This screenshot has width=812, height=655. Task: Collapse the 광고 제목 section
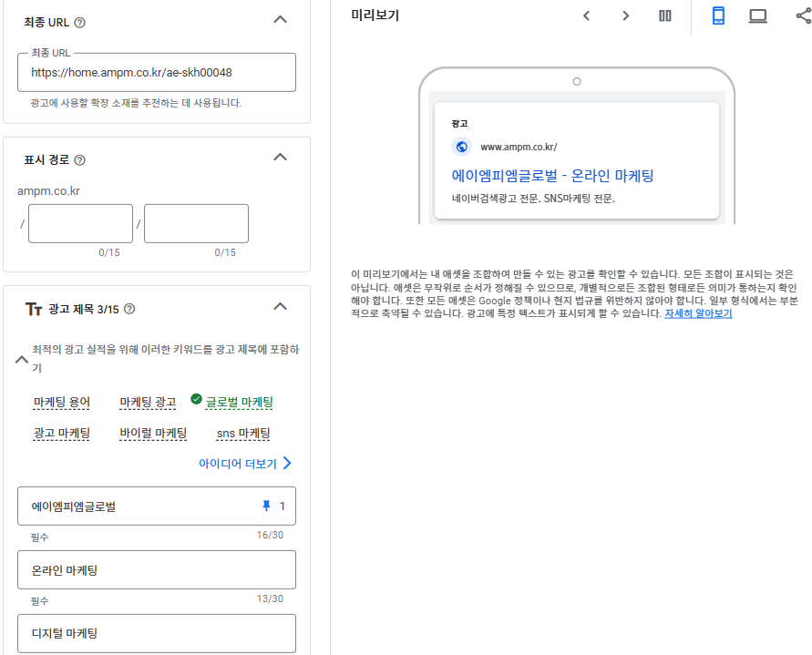[280, 306]
